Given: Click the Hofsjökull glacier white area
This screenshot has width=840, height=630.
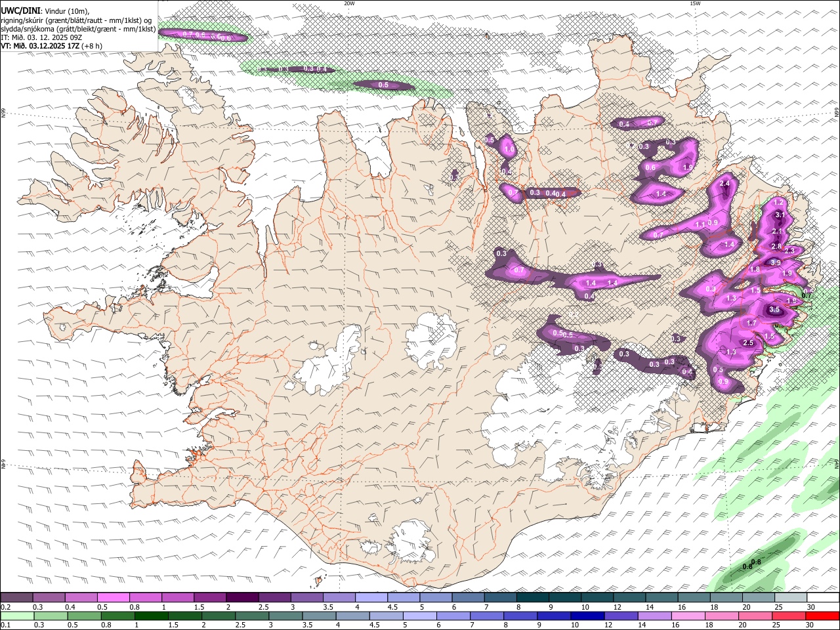Looking at the screenshot, I should pyautogui.click(x=431, y=340).
